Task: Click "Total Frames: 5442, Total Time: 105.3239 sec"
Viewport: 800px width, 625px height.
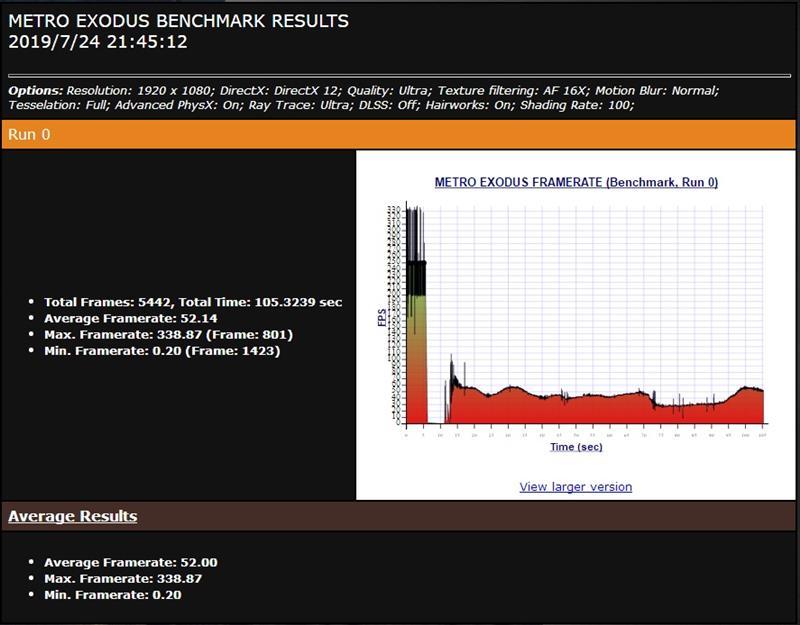Action: pyautogui.click(x=193, y=302)
